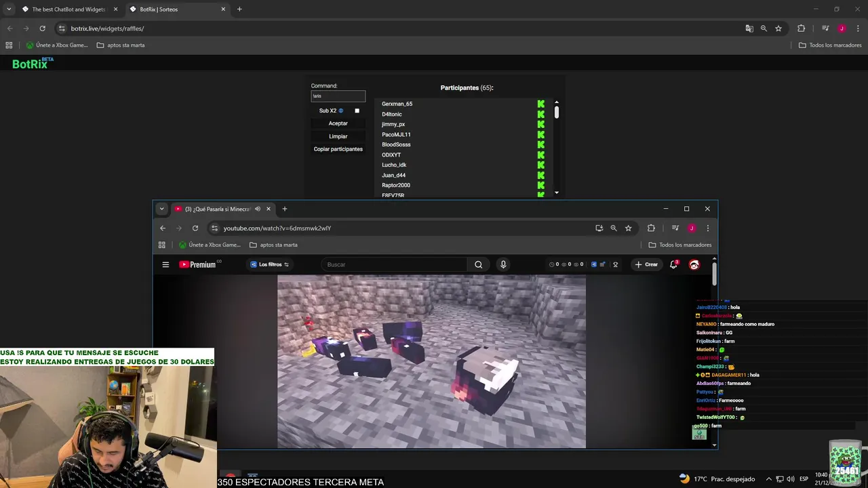Click the zoom magnifier in BotRix address bar
Screen dimensions: 868x488
[x=764, y=28]
